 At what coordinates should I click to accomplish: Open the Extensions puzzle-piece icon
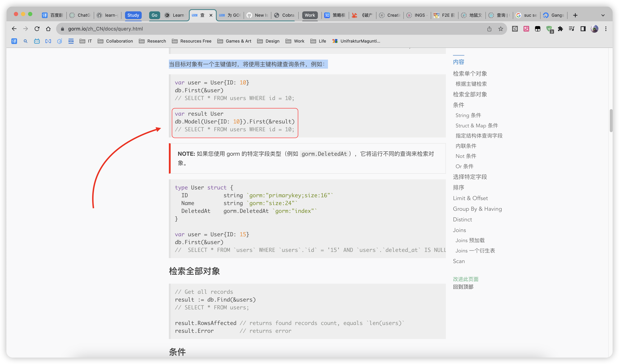pyautogui.click(x=560, y=29)
